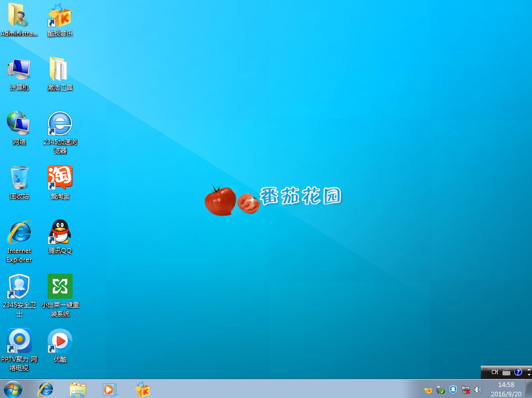This screenshot has height=398, width=532.
Task: Open Windows Media Player from taskbar
Action: (x=110, y=389)
